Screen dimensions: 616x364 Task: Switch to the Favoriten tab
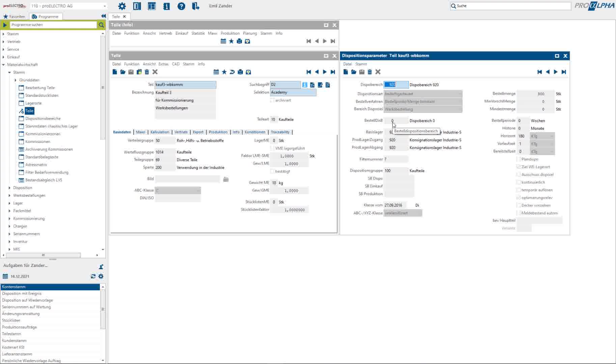[x=14, y=17]
